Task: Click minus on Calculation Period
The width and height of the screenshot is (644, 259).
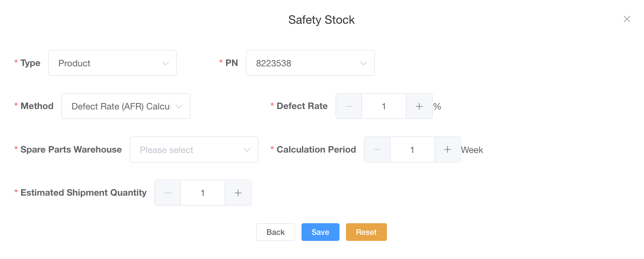Action: click(377, 150)
